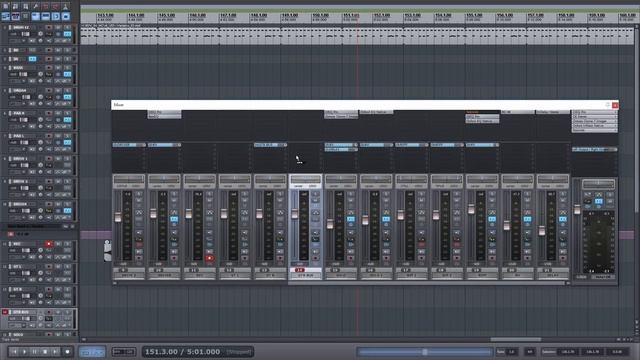Solo the GTR BUS mixer strip

point(316,194)
